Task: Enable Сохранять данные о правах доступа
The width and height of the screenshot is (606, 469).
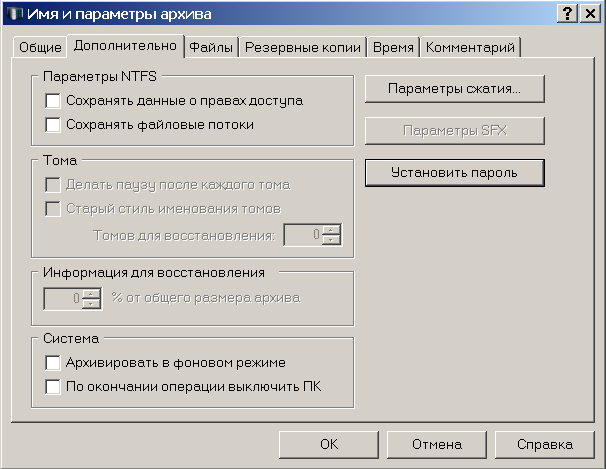Action: (53, 100)
